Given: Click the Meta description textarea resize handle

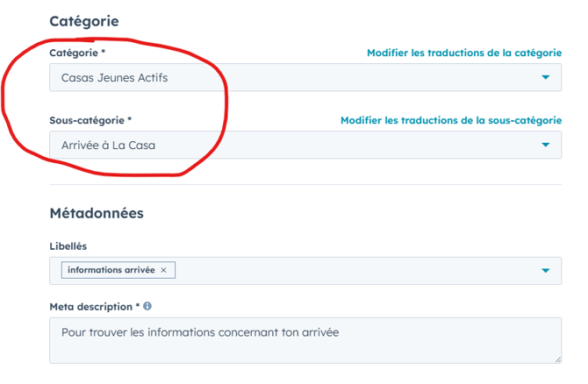Looking at the screenshot, I should 556,358.
